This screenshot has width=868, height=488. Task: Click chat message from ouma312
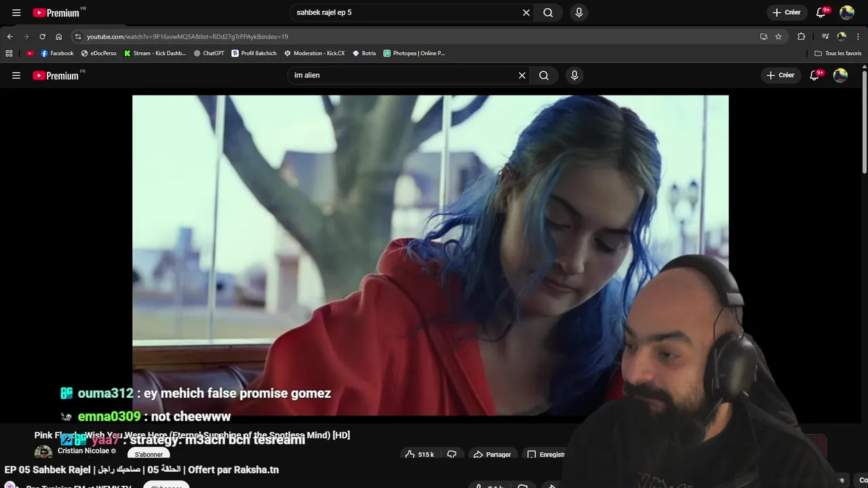pos(195,393)
